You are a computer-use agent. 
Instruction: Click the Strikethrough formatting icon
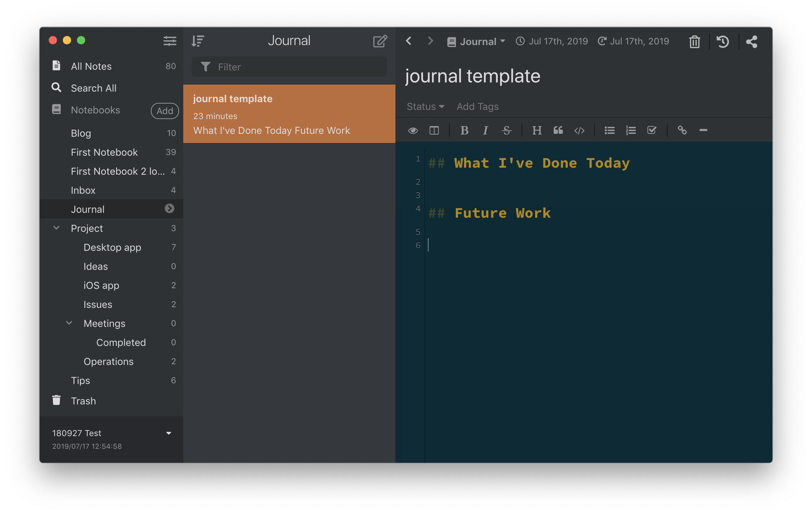(x=507, y=130)
